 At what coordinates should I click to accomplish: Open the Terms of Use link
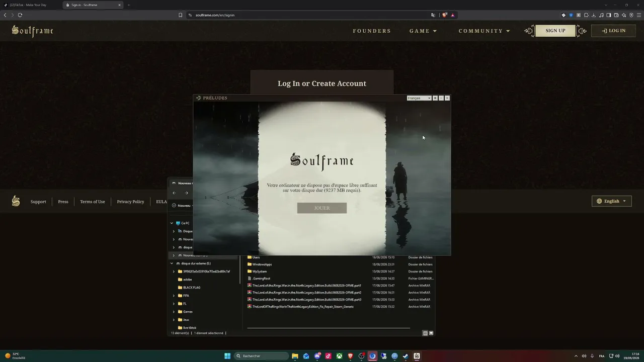click(93, 202)
